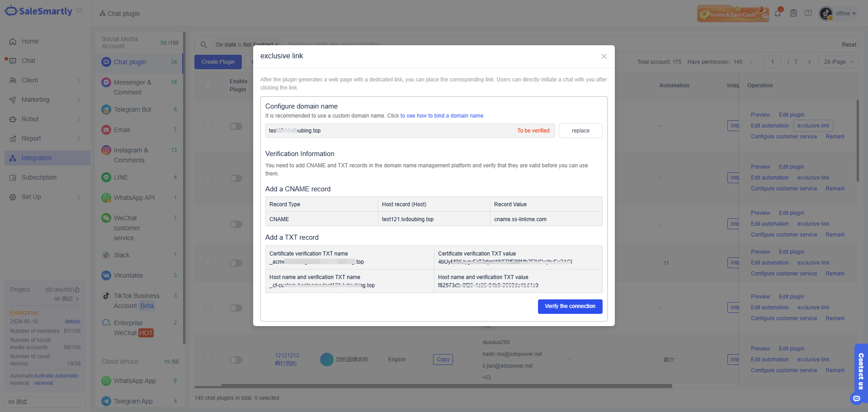This screenshot has height=412, width=868.
Task: Open the hh project switcher arrow
Action: (77, 299)
